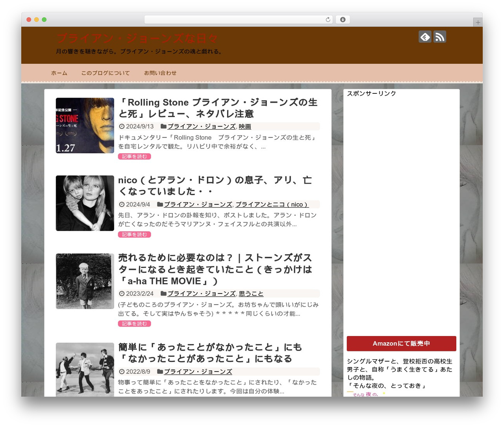The image size is (504, 427).
Task: Open the Rolling Stone review article title
Action: click(x=218, y=108)
